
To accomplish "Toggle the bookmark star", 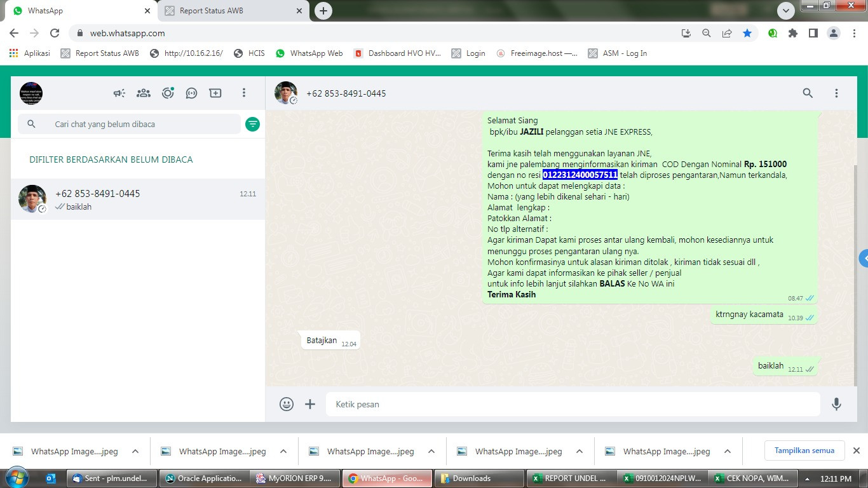I will point(747,33).
